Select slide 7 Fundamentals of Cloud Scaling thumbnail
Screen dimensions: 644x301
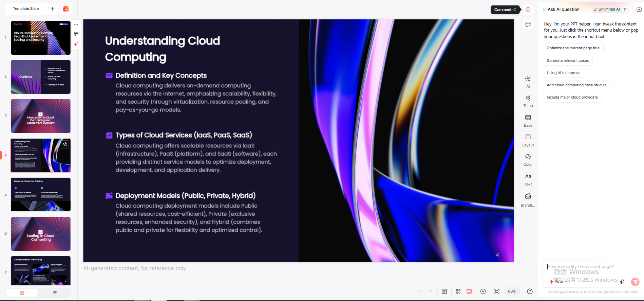(41, 271)
